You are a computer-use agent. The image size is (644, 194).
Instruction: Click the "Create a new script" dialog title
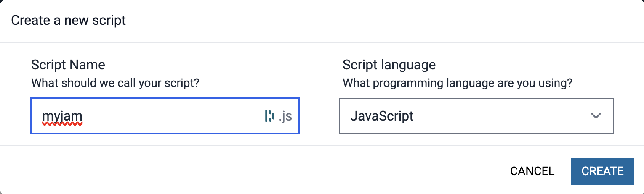coord(68,20)
